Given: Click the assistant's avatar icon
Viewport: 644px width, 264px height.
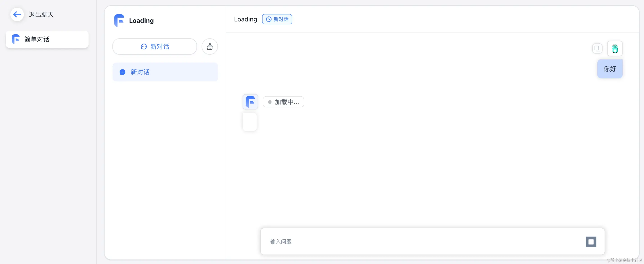Looking at the screenshot, I should point(250,102).
